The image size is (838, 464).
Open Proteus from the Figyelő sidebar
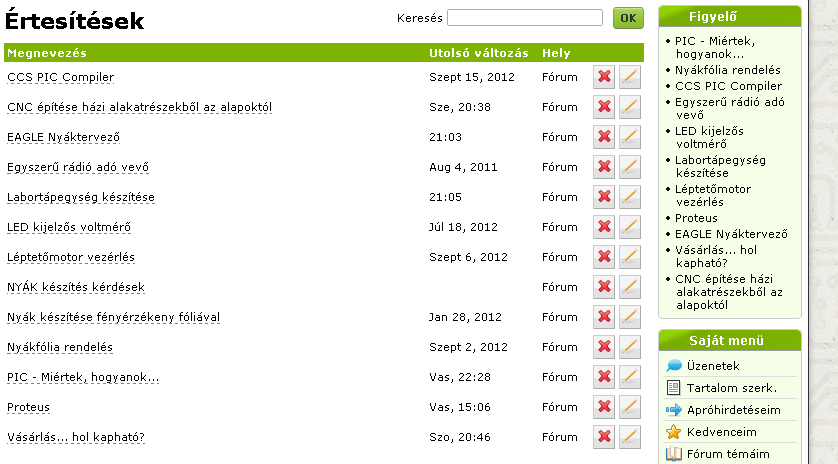coord(696,218)
